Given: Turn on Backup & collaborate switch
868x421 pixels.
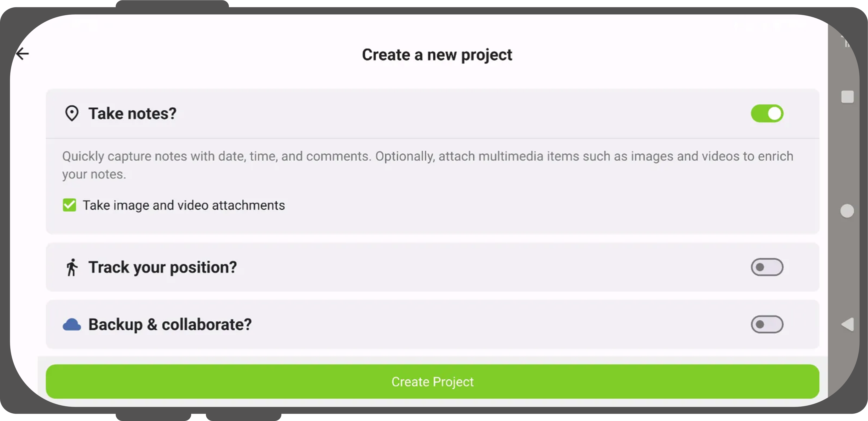Looking at the screenshot, I should [767, 325].
